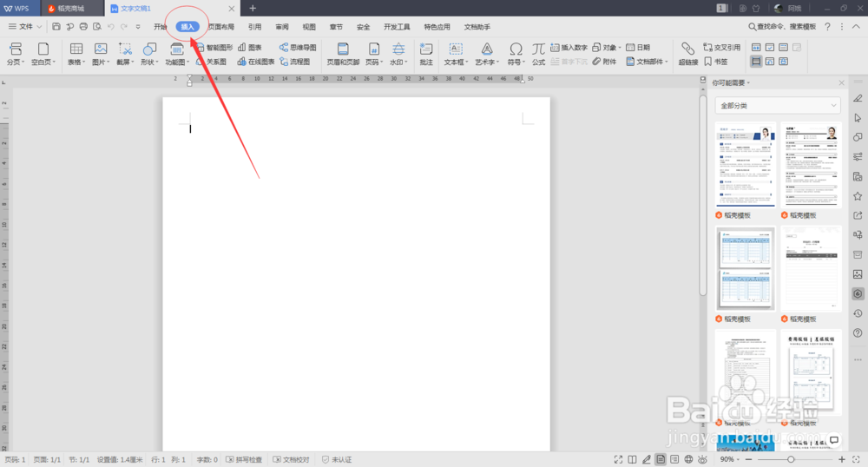868x467 pixels.
Task: Switch to the 引用 tab
Action: pyautogui.click(x=254, y=27)
